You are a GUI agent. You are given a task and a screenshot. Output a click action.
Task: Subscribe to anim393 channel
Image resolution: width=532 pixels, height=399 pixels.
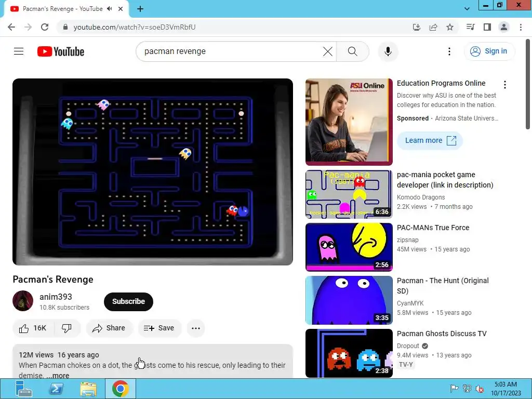pyautogui.click(x=128, y=301)
